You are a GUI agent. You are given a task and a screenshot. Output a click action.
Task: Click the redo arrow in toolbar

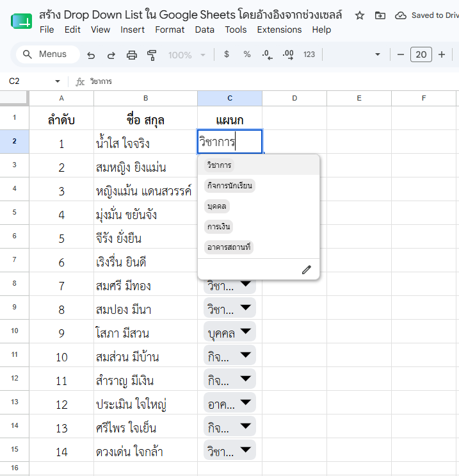click(111, 55)
